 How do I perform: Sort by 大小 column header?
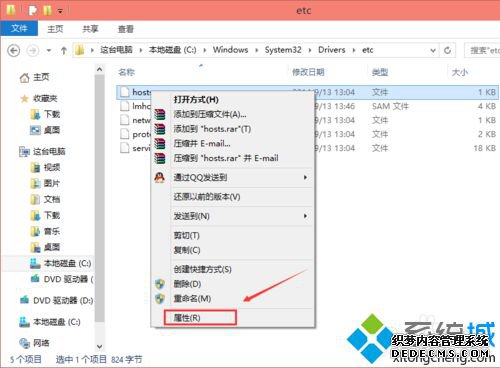click(x=460, y=72)
